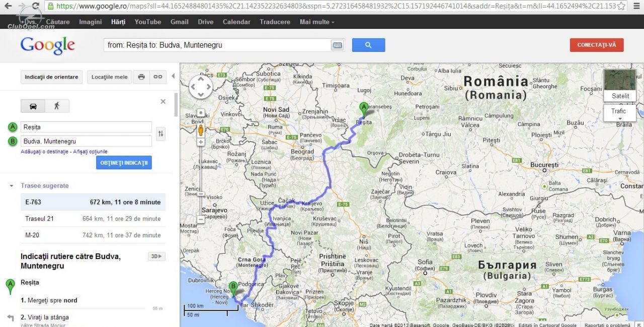Expand the Trafic layer dropdown

620,113
